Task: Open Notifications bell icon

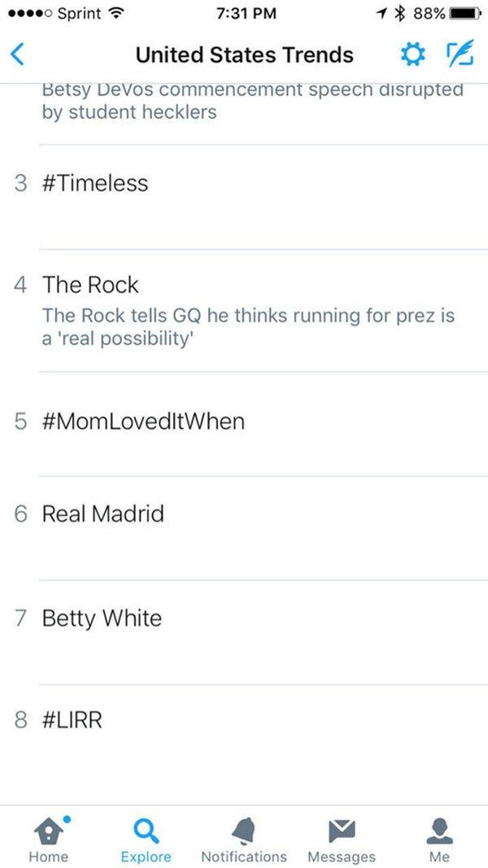Action: pyautogui.click(x=243, y=831)
